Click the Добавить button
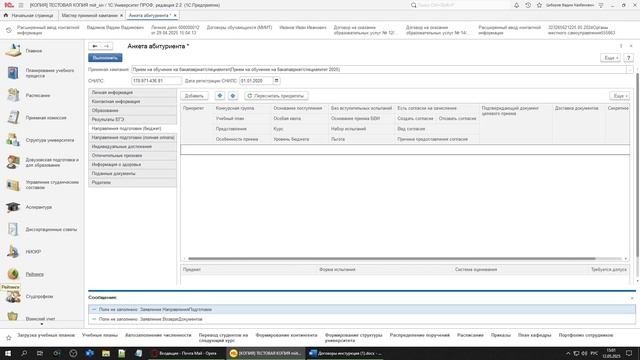The height and width of the screenshot is (360, 640). pos(194,96)
